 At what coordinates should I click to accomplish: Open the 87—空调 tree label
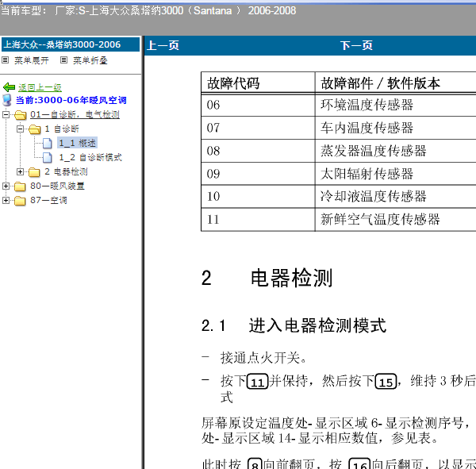tap(48, 200)
